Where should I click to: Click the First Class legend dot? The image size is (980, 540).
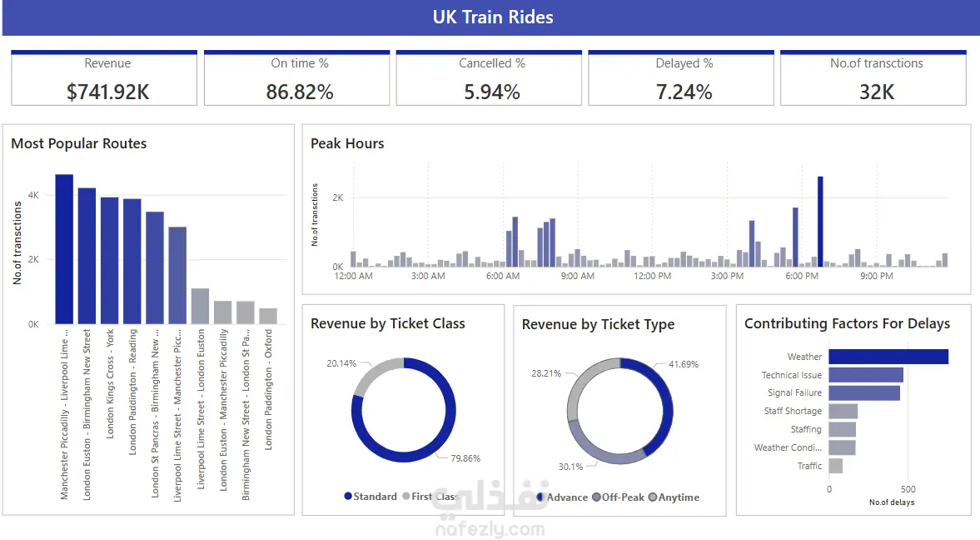(x=406, y=497)
